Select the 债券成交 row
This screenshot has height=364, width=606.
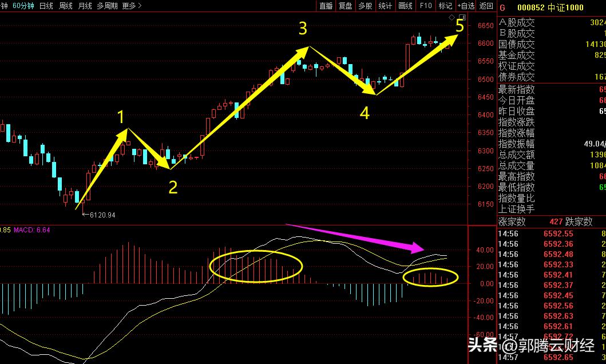click(x=552, y=77)
